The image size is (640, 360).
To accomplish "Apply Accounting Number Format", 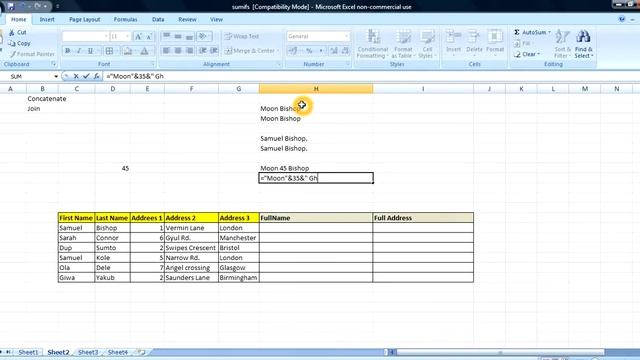I will 293,51.
